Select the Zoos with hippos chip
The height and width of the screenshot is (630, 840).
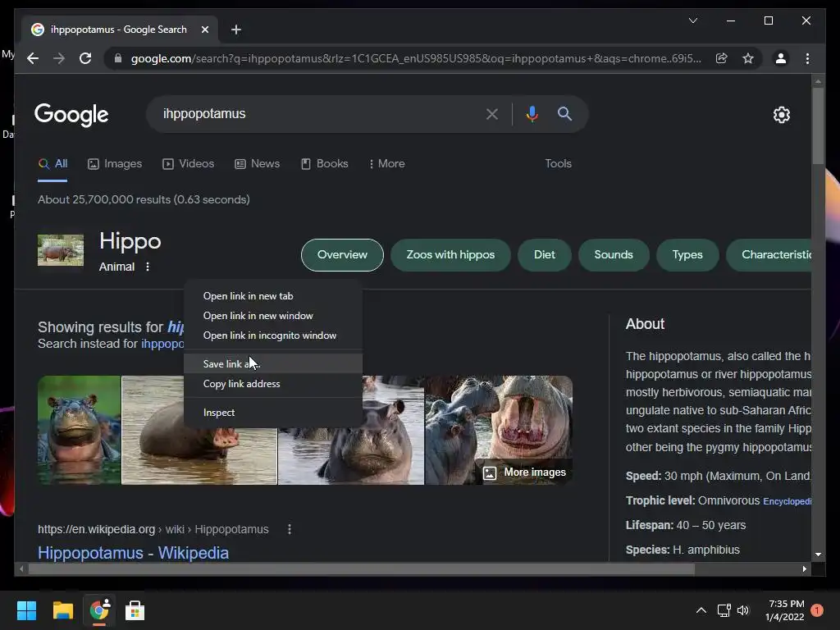(x=450, y=255)
